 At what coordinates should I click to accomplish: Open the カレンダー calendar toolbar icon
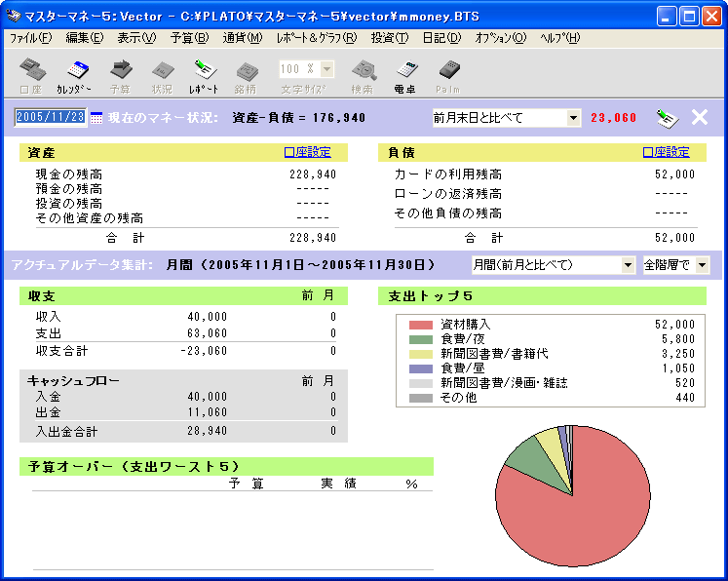click(74, 76)
